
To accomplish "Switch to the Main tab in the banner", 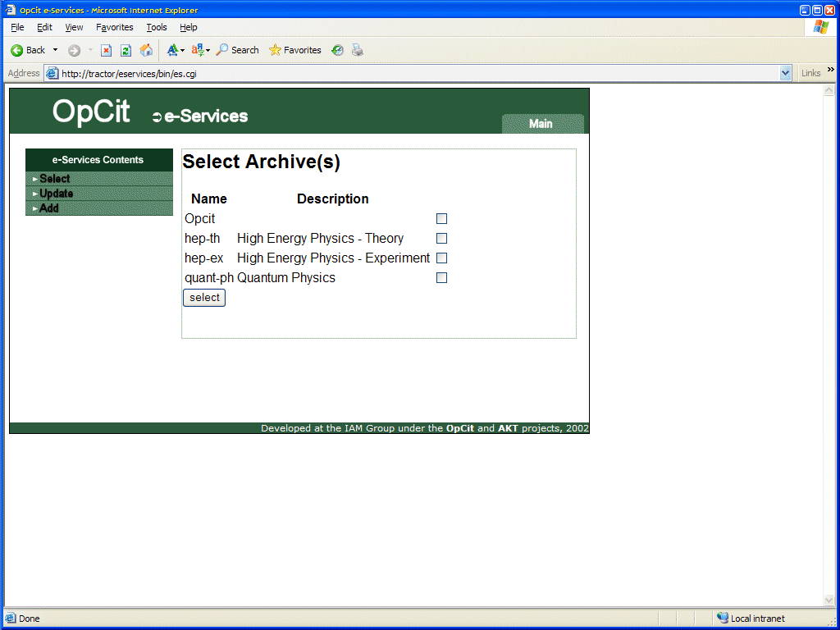I will [543, 124].
